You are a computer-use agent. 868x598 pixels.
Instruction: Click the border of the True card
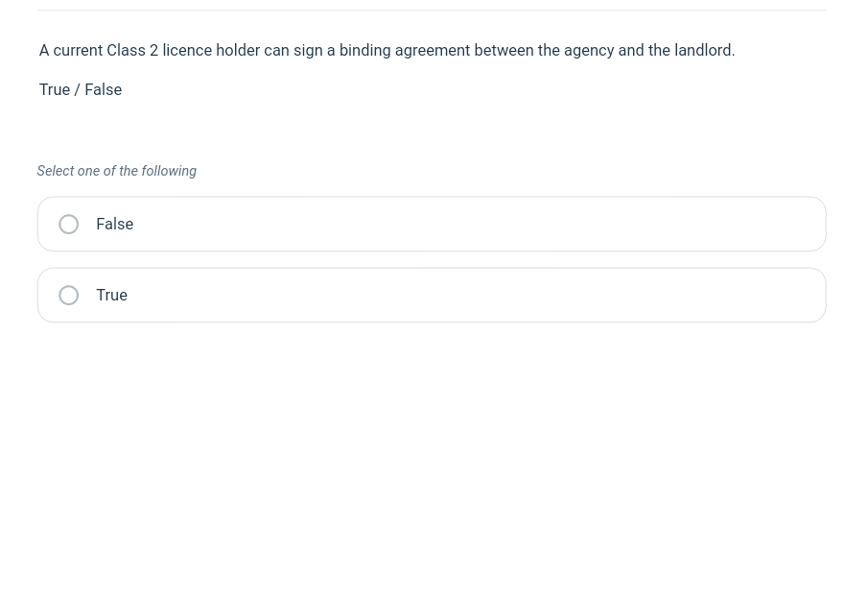pos(432,268)
